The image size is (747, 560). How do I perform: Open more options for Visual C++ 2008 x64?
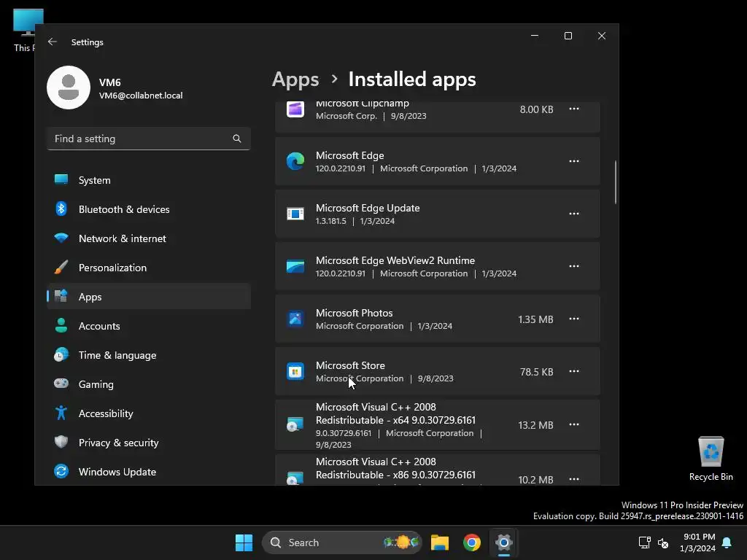pyautogui.click(x=574, y=424)
